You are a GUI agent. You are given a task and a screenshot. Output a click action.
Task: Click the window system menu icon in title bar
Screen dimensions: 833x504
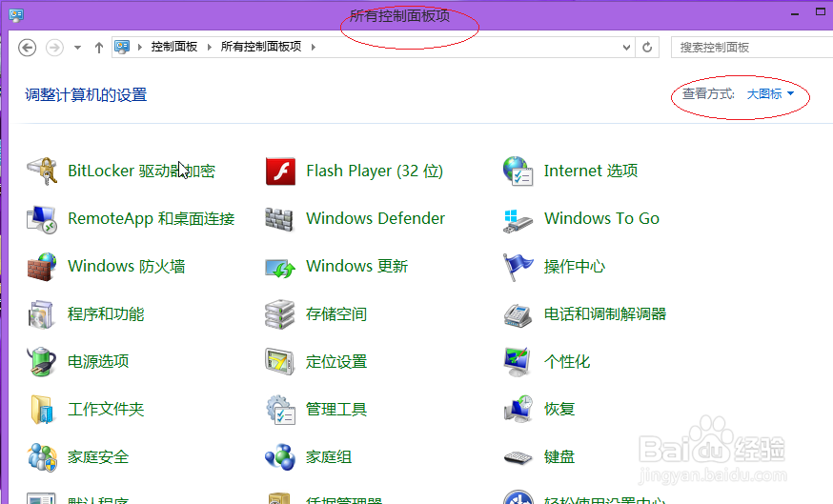(16, 15)
